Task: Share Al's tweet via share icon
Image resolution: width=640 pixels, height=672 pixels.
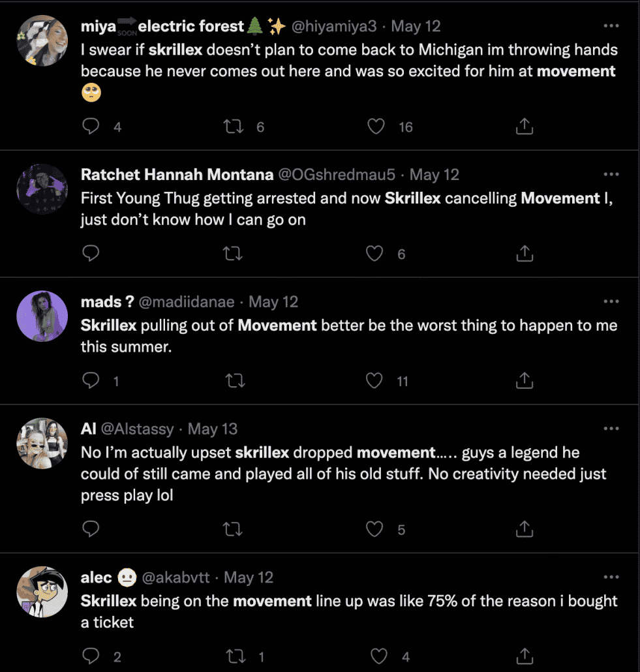Action: [x=525, y=528]
